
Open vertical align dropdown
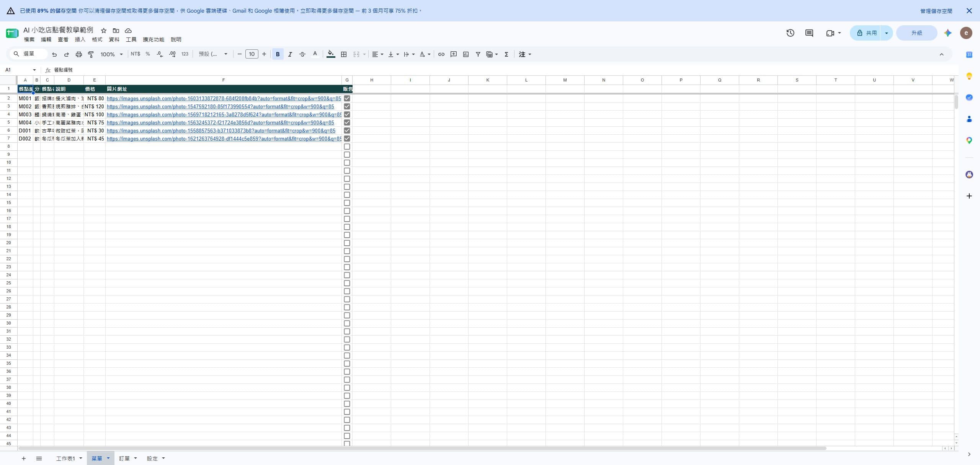point(394,54)
